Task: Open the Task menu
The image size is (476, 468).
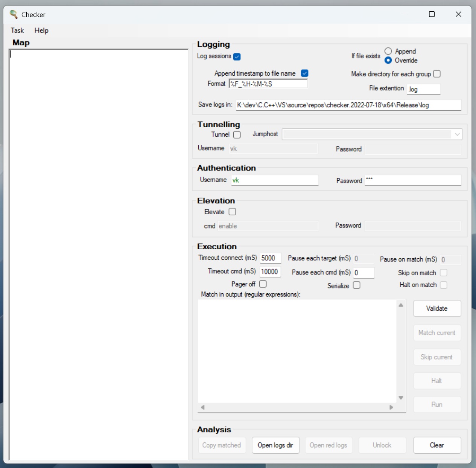Action: [17, 30]
